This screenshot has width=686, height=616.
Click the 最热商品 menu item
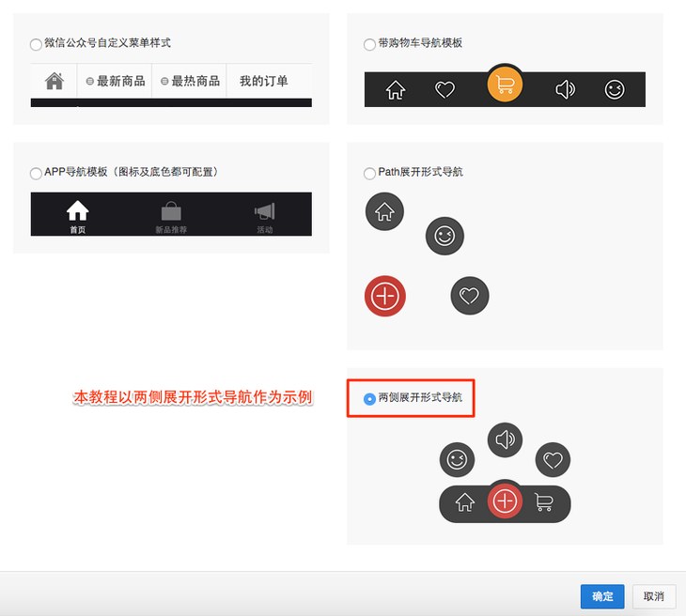coord(189,82)
